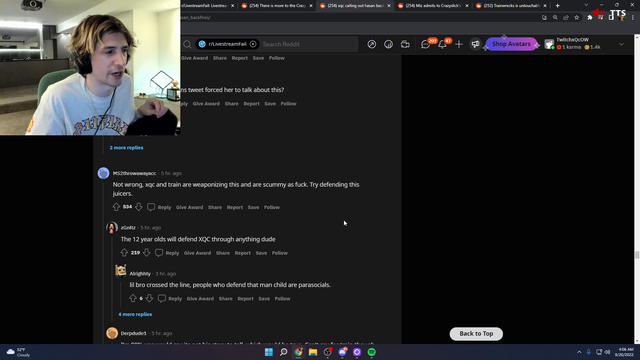Open File Explorer from taskbar
Screen dimensions: 640x360
click(x=313, y=352)
